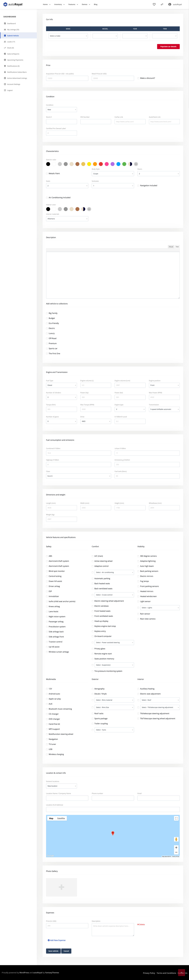Click the description text editor area
The image size is (189, 980).
[113, 275]
